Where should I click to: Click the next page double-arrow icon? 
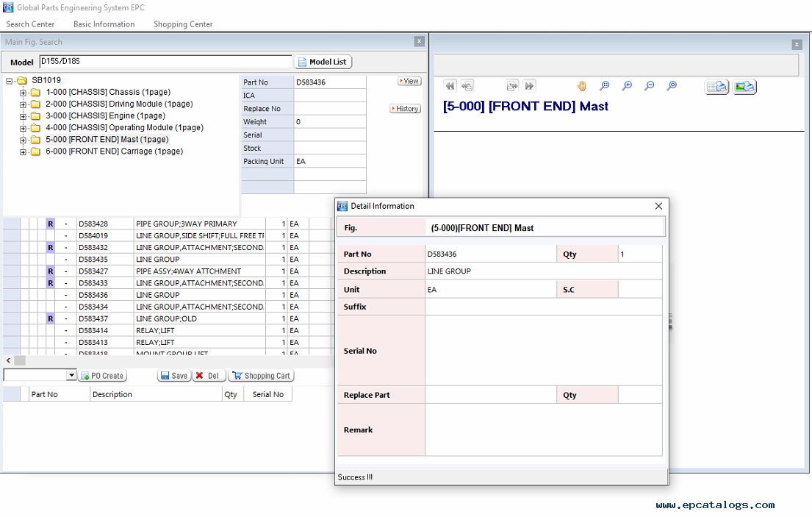tap(529, 86)
